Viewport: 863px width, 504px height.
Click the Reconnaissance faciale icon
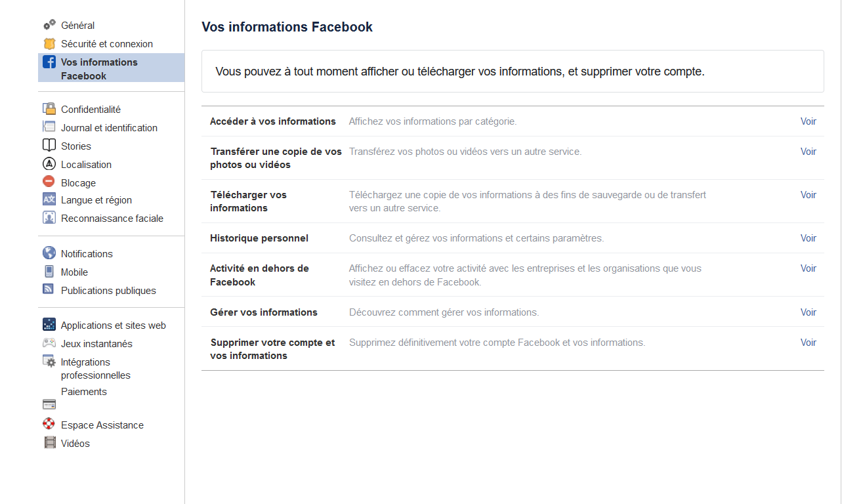[x=49, y=218]
